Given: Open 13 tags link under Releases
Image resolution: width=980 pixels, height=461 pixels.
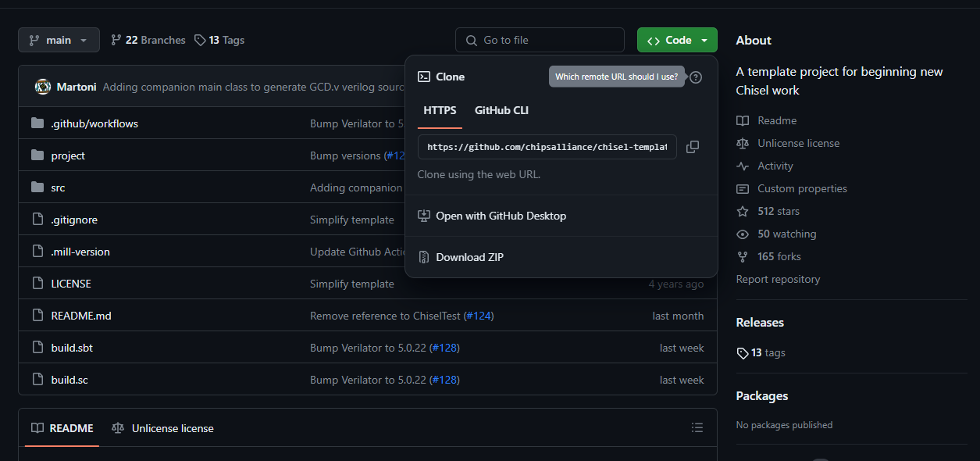Looking at the screenshot, I should (768, 352).
